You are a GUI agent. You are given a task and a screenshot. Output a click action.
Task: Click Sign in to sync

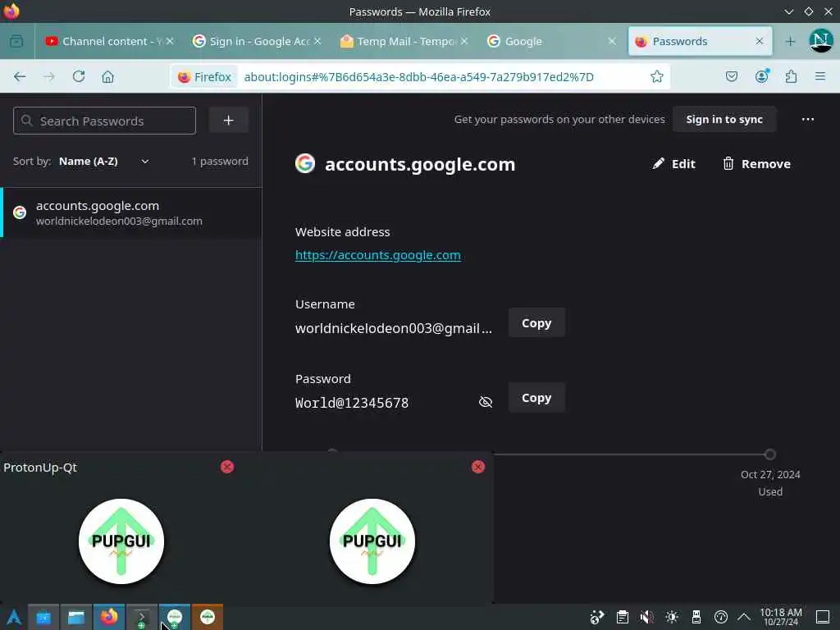(x=724, y=120)
